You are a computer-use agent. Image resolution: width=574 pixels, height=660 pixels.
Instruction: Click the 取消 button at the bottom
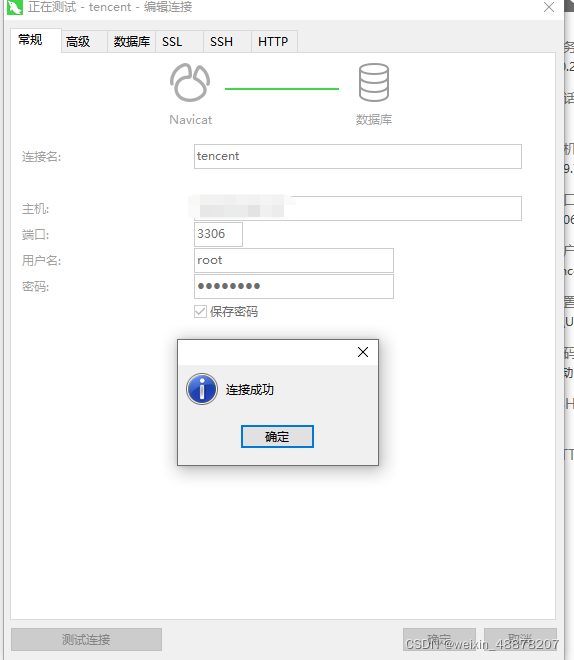point(521,640)
